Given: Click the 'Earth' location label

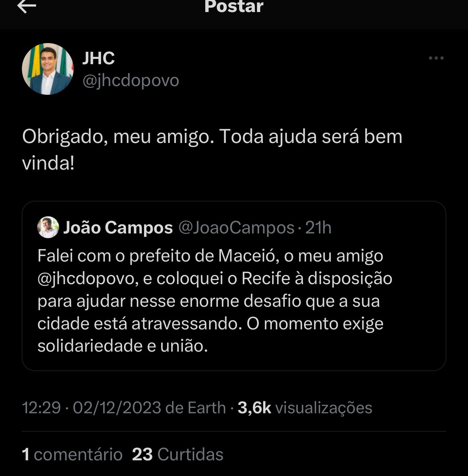Looking at the screenshot, I should pos(206,407).
